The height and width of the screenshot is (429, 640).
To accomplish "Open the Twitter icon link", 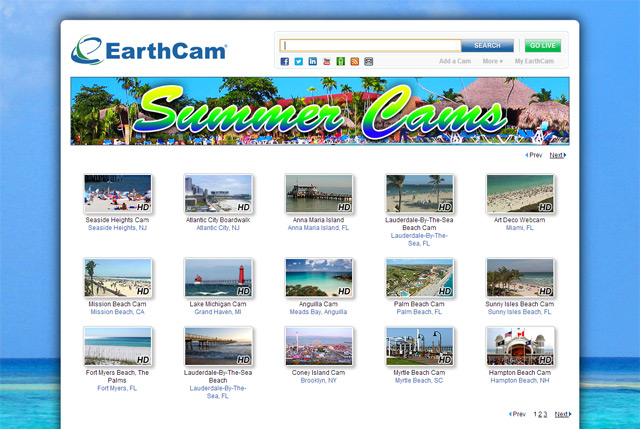I will click(x=299, y=61).
